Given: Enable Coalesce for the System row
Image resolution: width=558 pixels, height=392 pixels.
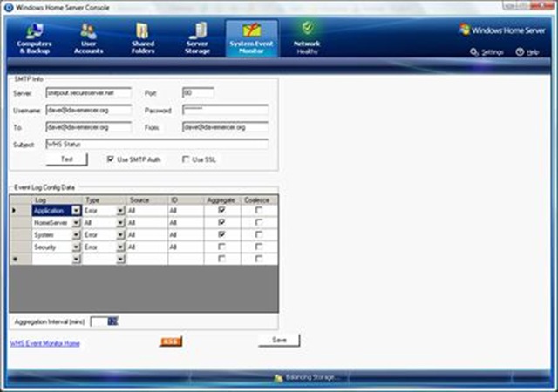Looking at the screenshot, I should pos(259,234).
